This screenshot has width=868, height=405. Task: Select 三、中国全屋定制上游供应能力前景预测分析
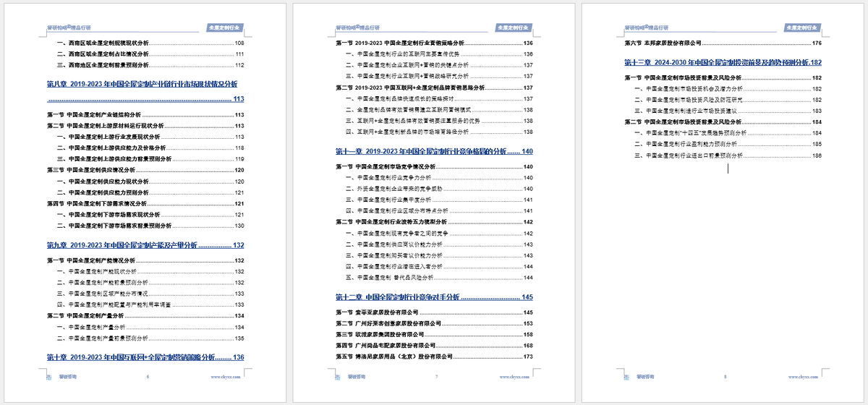tap(151, 158)
